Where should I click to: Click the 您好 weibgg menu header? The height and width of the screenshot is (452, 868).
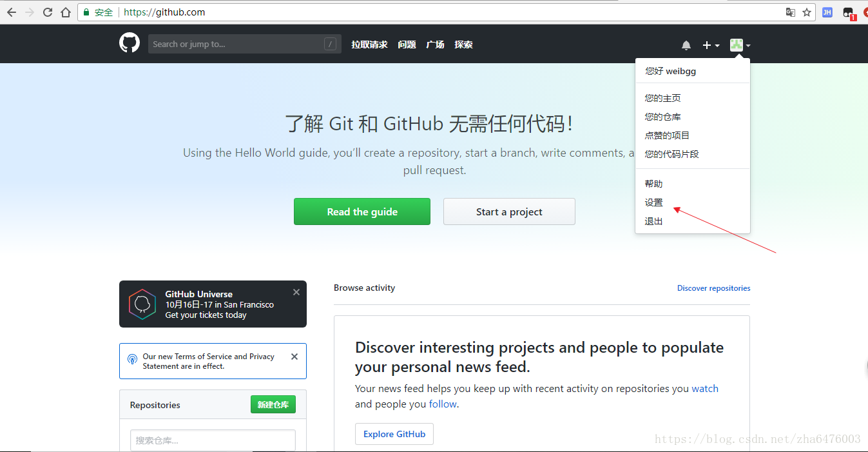pos(671,71)
